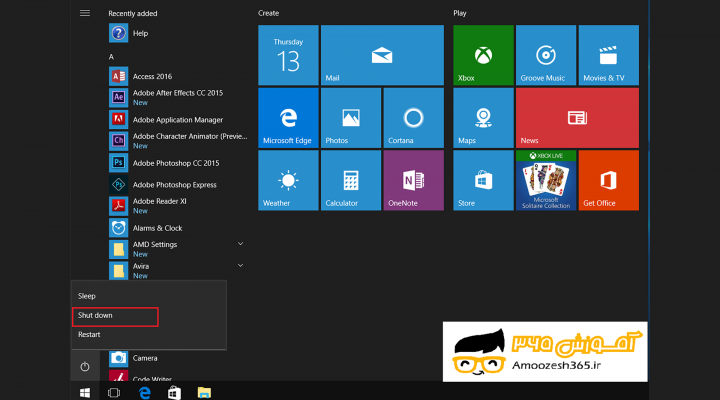720x400 pixels.
Task: Open the Maps tile
Action: pyautogui.click(x=483, y=118)
